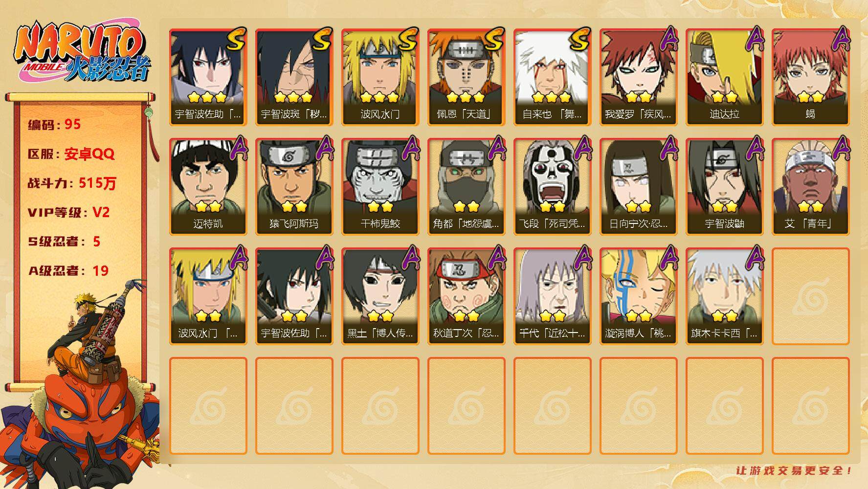This screenshot has width=868, height=489.
Task: Select the 自来也 S-rank ninja card
Action: pos(552,77)
